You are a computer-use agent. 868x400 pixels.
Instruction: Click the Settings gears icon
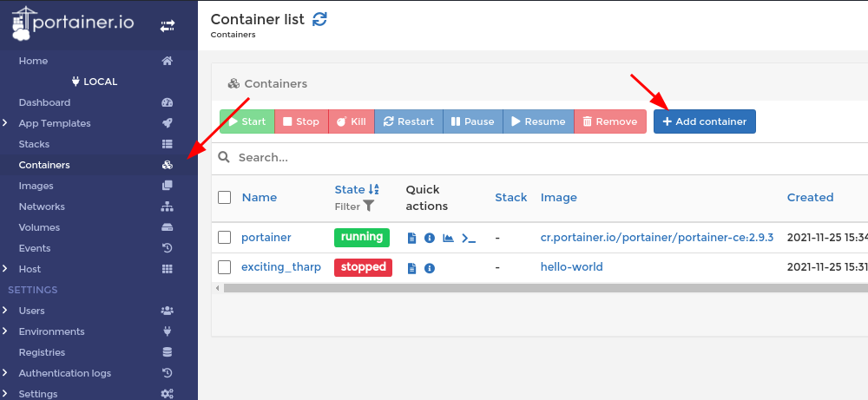pos(168,394)
